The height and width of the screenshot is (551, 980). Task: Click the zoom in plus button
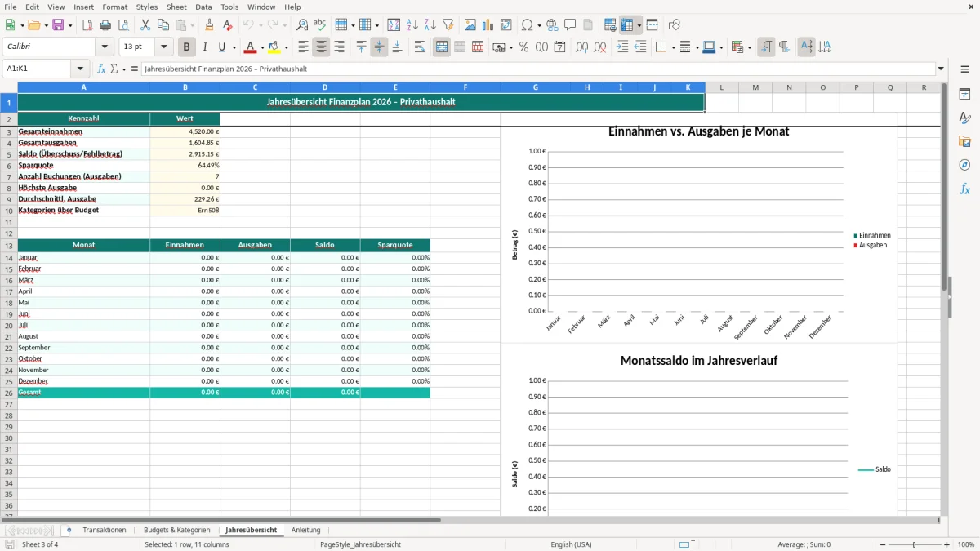[x=947, y=544]
